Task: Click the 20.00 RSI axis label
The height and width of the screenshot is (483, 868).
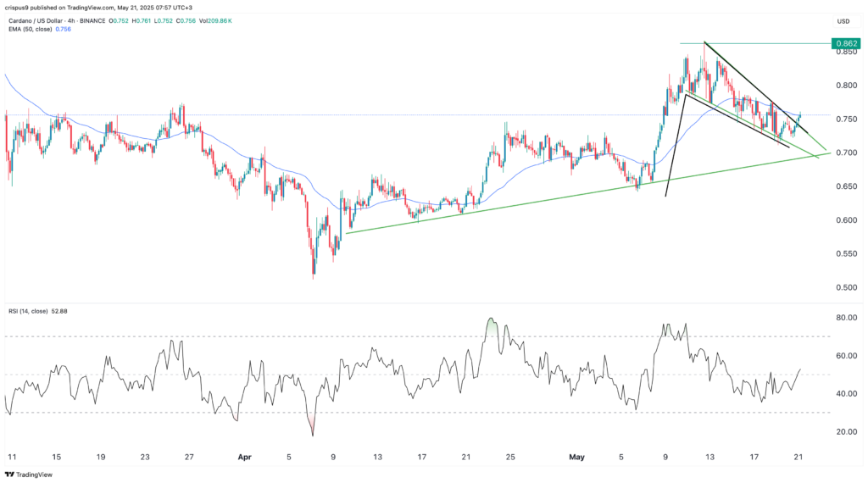Action: (x=843, y=432)
